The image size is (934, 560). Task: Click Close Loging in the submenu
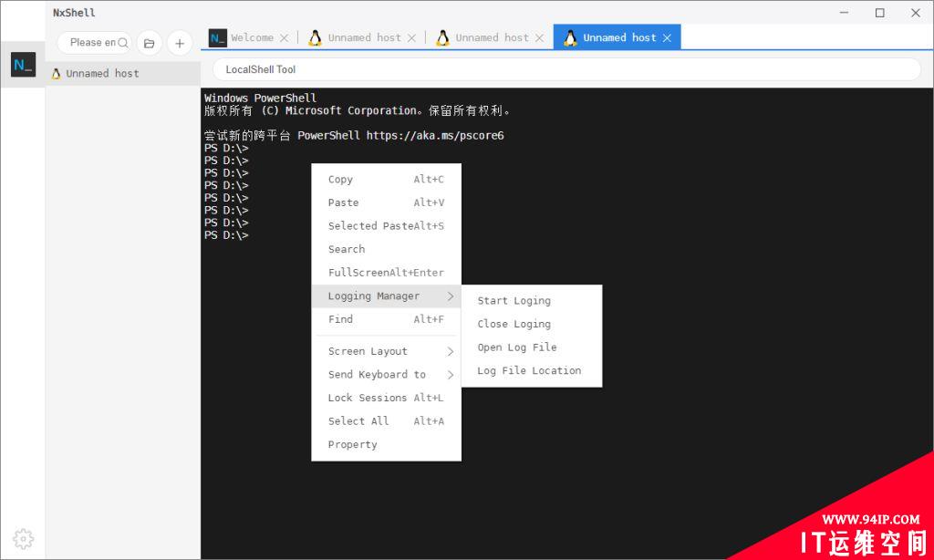(532, 324)
